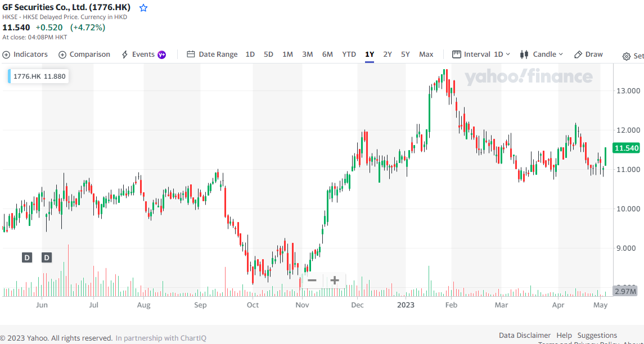Expand the Candle chart type dropdown

541,54
